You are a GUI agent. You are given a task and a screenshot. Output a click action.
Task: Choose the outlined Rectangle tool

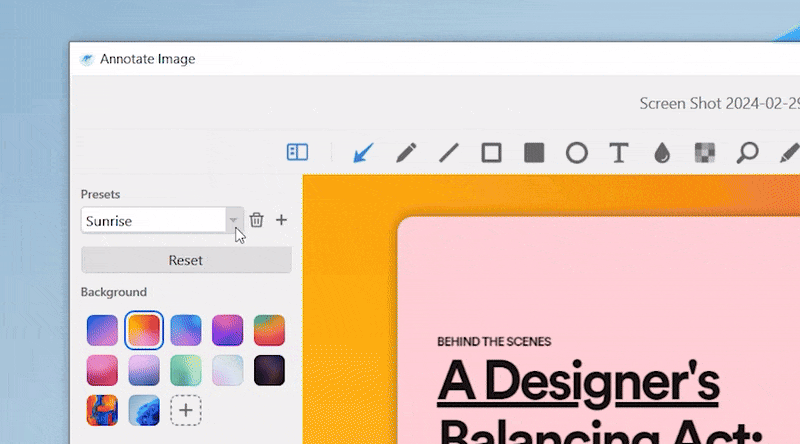point(491,153)
